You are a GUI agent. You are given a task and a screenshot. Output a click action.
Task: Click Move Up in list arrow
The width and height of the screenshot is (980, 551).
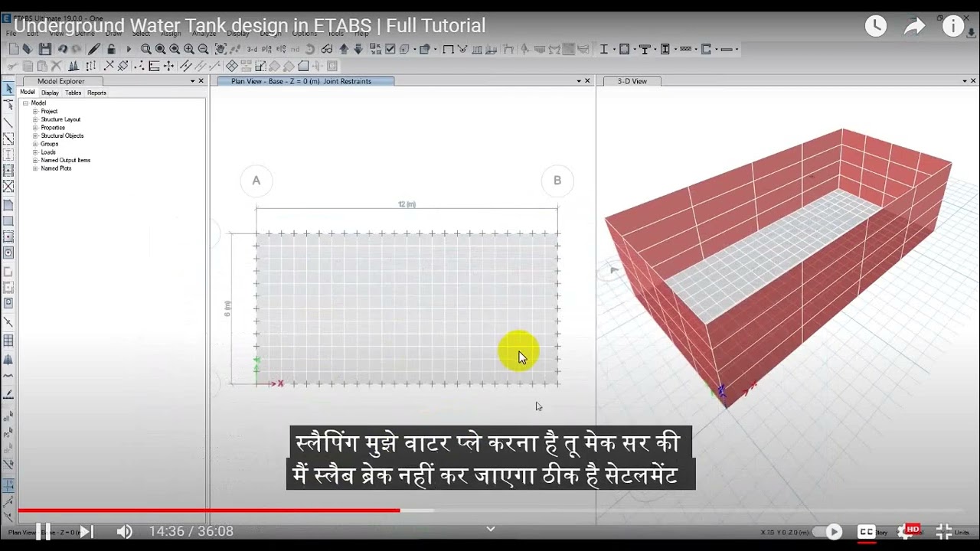[344, 49]
